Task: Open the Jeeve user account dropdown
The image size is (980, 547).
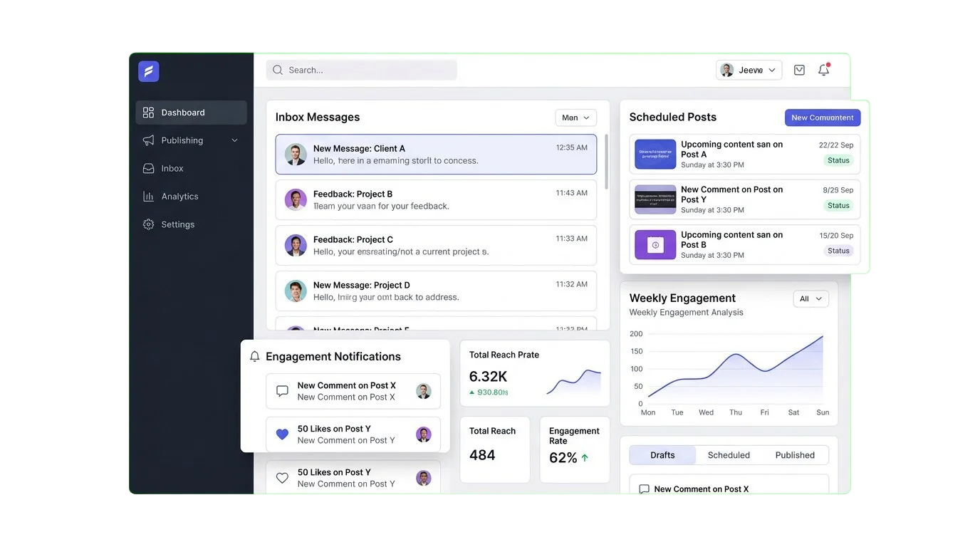Action: tap(749, 70)
